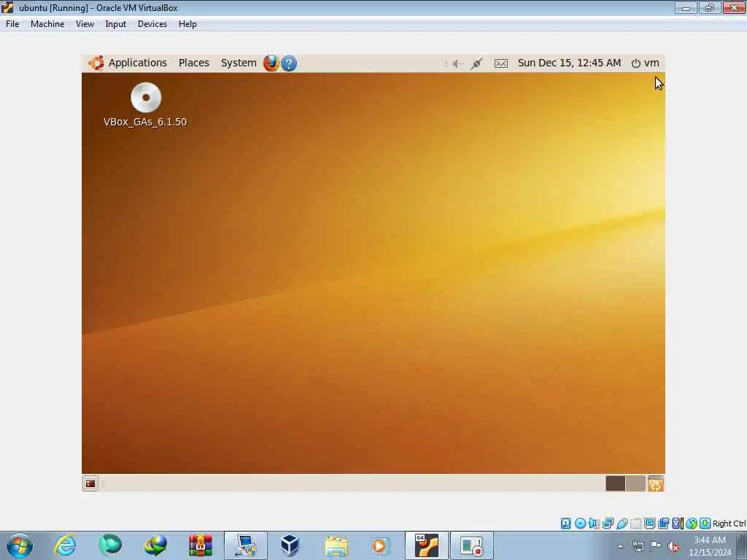Open the vm user session power menu

(x=645, y=63)
